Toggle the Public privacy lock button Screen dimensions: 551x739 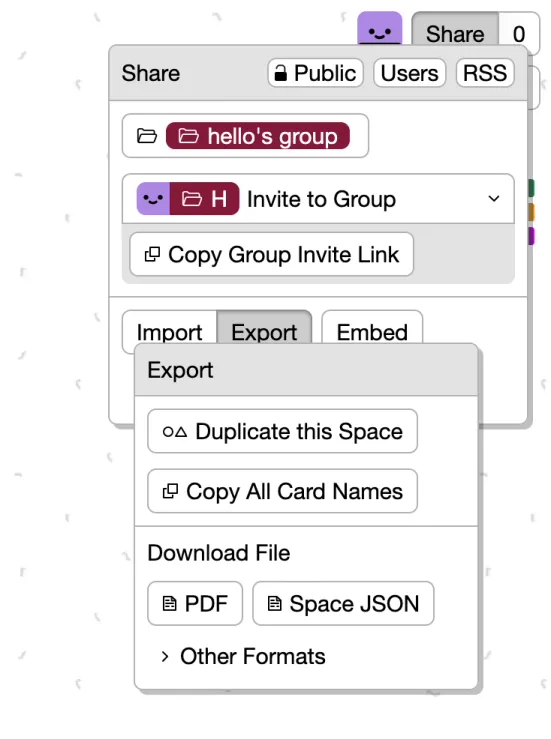click(x=315, y=73)
